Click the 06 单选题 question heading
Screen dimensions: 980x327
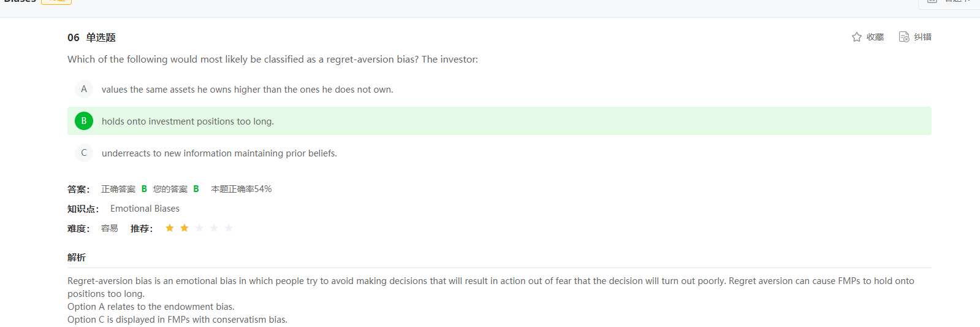tap(91, 37)
